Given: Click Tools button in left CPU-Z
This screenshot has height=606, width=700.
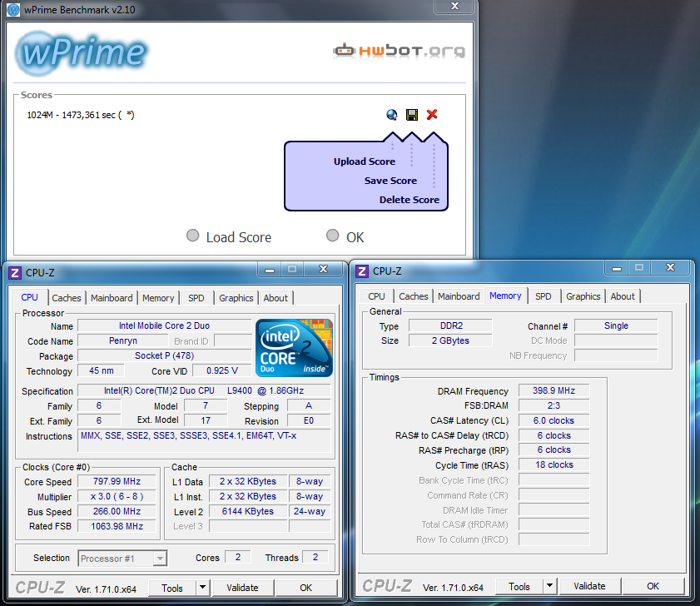Looking at the screenshot, I should pos(172,588).
